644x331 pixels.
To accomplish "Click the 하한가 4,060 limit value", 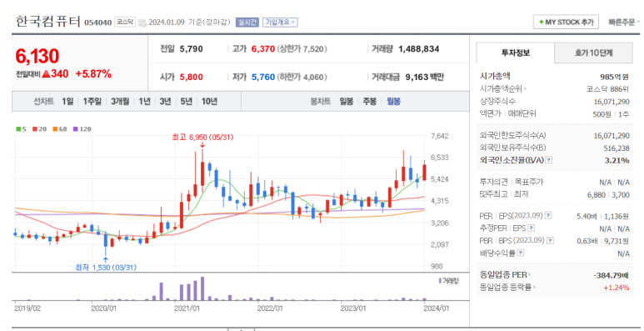I will (302, 77).
